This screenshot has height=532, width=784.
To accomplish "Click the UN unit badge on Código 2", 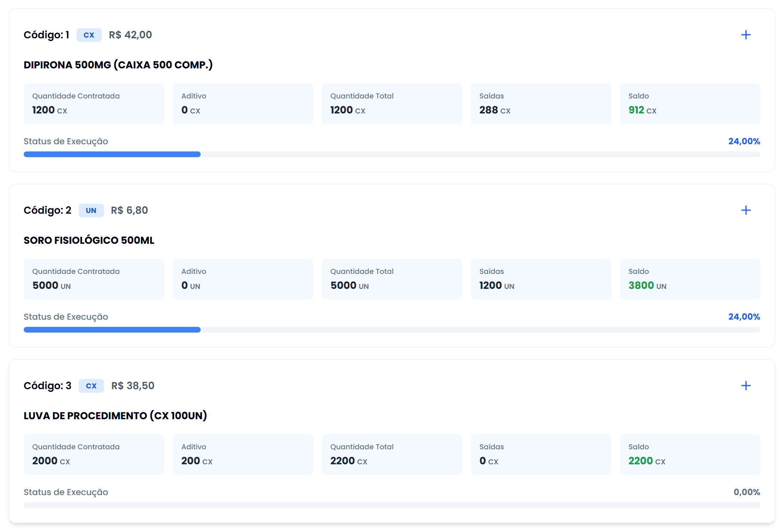I will (91, 211).
